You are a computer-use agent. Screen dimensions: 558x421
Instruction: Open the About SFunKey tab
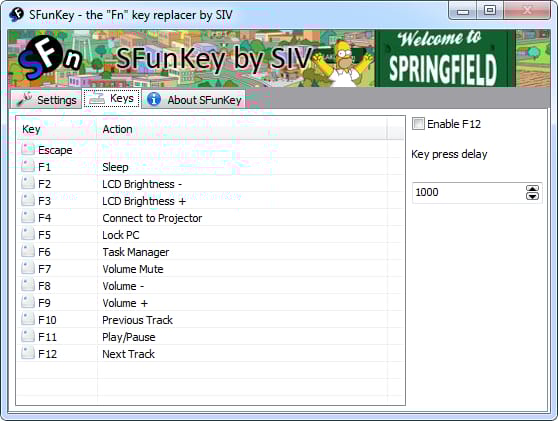click(x=194, y=100)
